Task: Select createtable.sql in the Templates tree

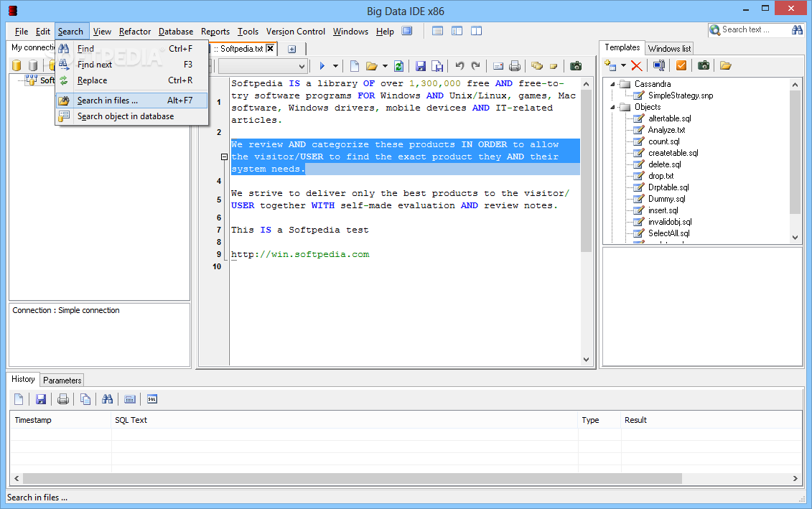Action: click(x=673, y=153)
